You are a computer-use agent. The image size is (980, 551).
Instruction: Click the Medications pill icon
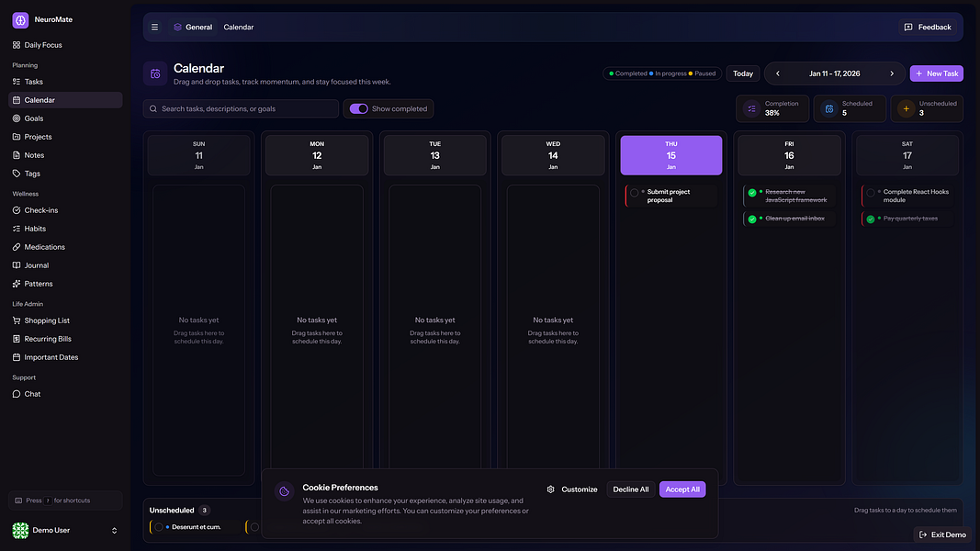coord(17,247)
